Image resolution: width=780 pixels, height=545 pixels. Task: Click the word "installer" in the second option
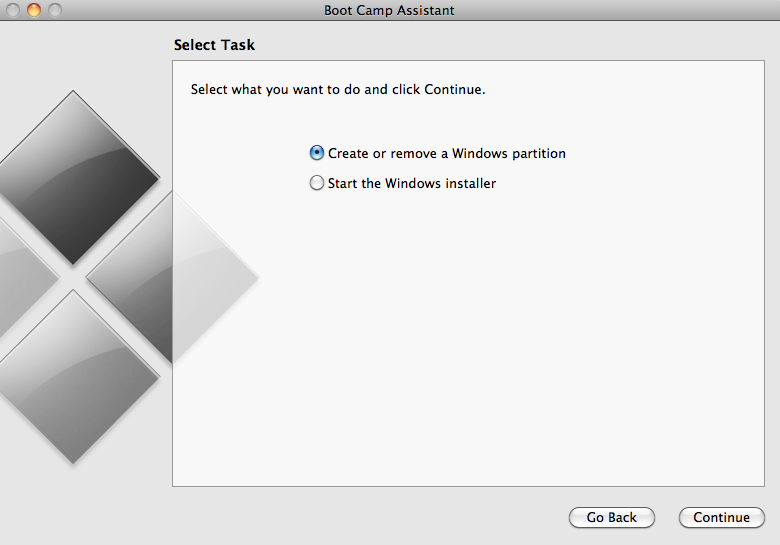[471, 184]
